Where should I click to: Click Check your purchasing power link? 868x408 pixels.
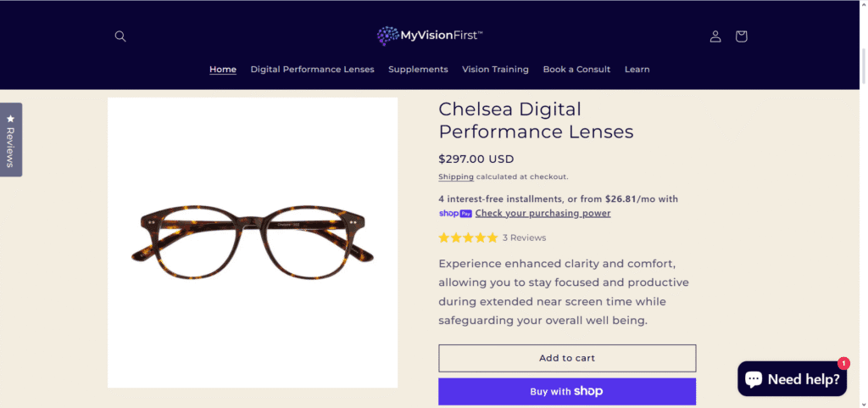542,214
